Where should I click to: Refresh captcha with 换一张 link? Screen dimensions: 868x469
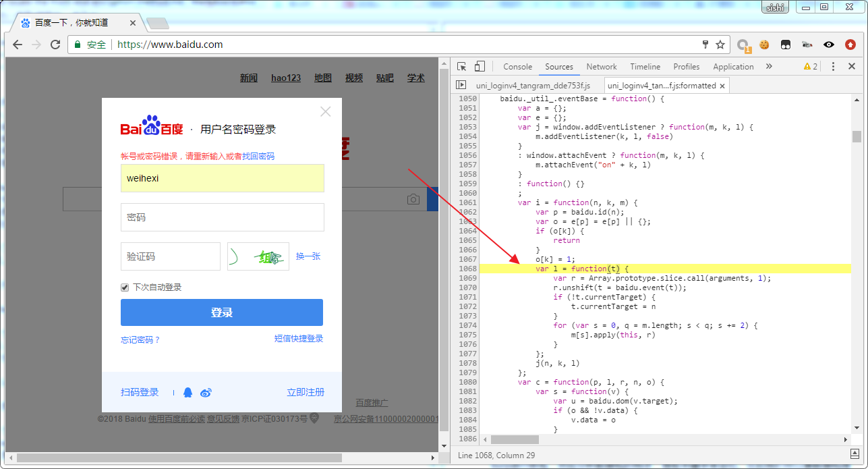click(x=308, y=256)
